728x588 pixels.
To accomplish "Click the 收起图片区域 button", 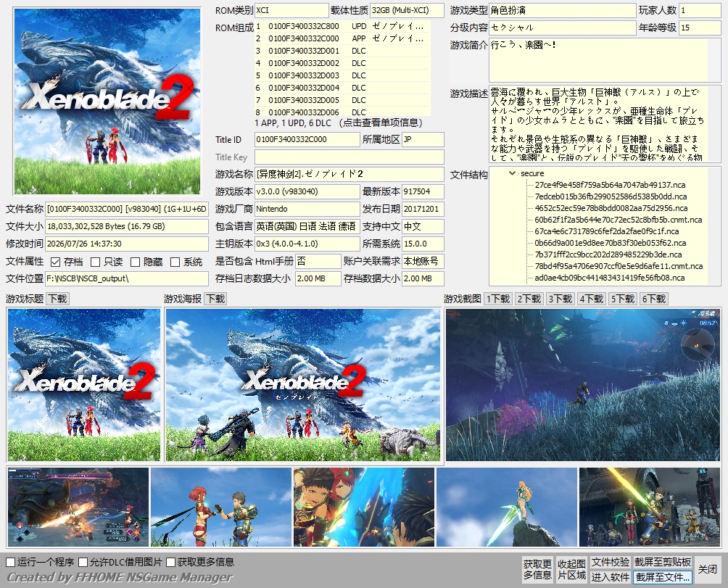I will [571, 569].
